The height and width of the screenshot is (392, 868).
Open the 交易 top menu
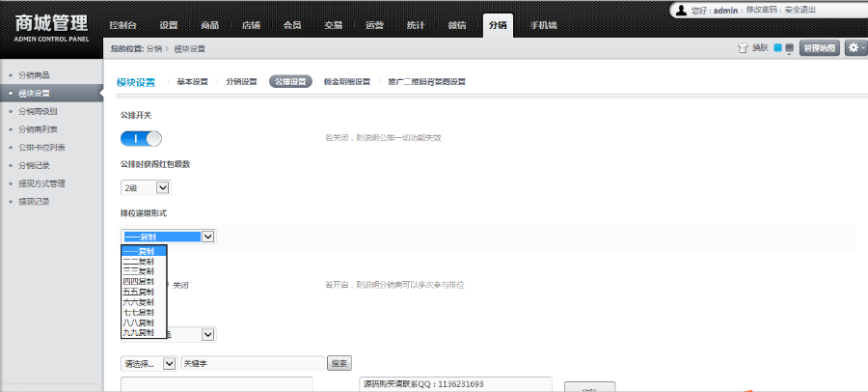[x=334, y=25]
